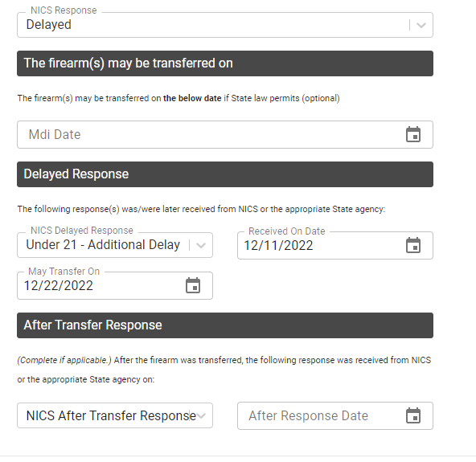Focus the Mdi Date input field
Image resolution: width=476 pixels, height=462 pixels.
225,134
